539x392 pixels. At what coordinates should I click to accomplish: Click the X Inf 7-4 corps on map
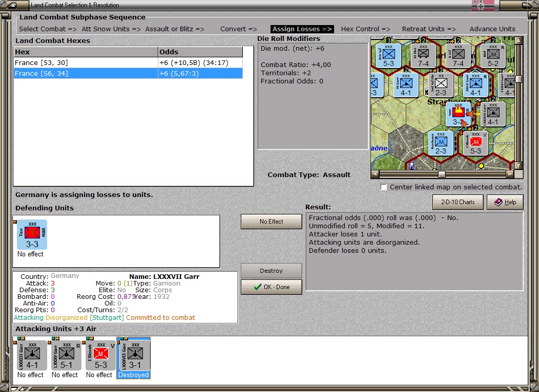(x=458, y=55)
